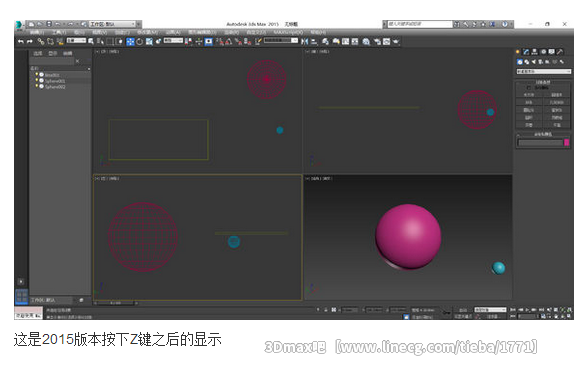Click the Select and Link tool
The image size is (577, 366).
point(41,42)
